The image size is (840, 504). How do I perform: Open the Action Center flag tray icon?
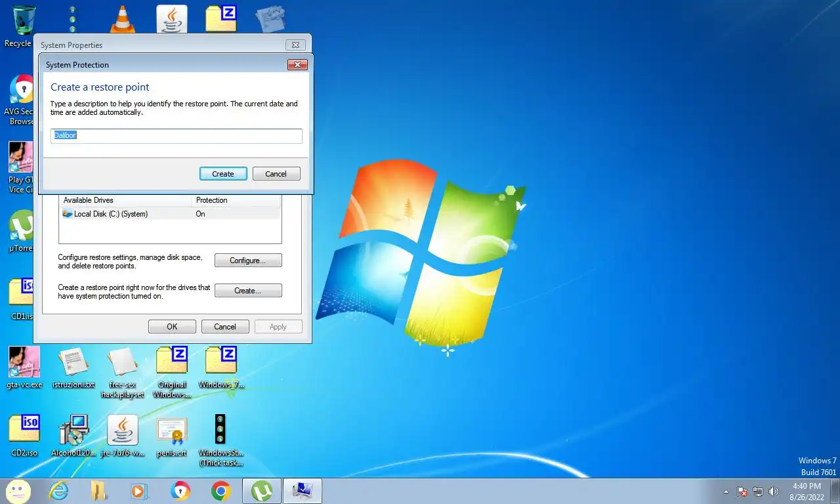(743, 492)
